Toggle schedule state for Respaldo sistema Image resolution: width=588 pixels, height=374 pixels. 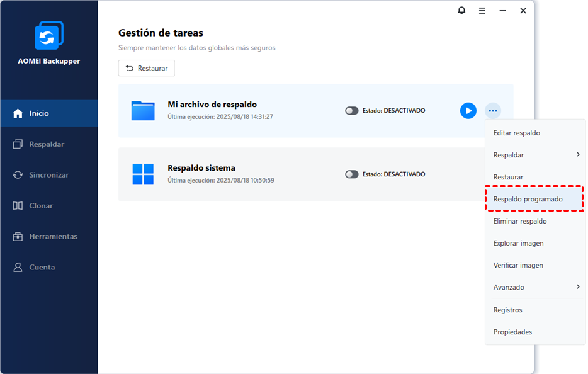[351, 174]
